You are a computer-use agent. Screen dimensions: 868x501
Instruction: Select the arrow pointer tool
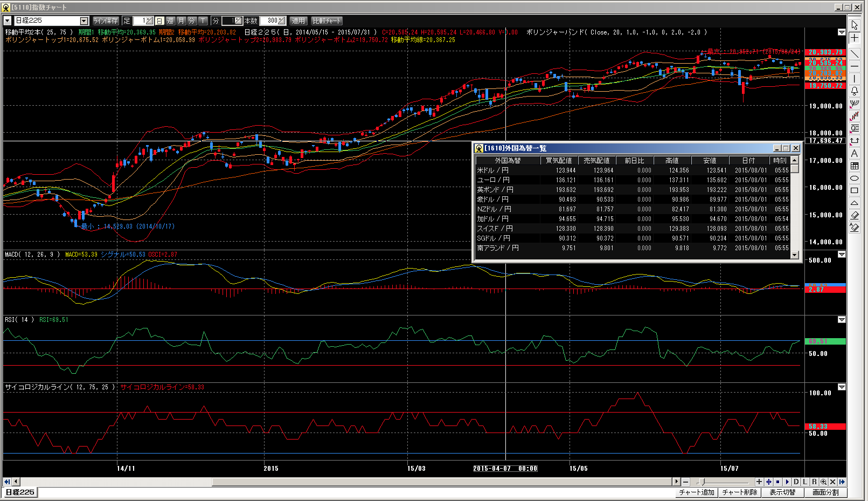tap(855, 25)
